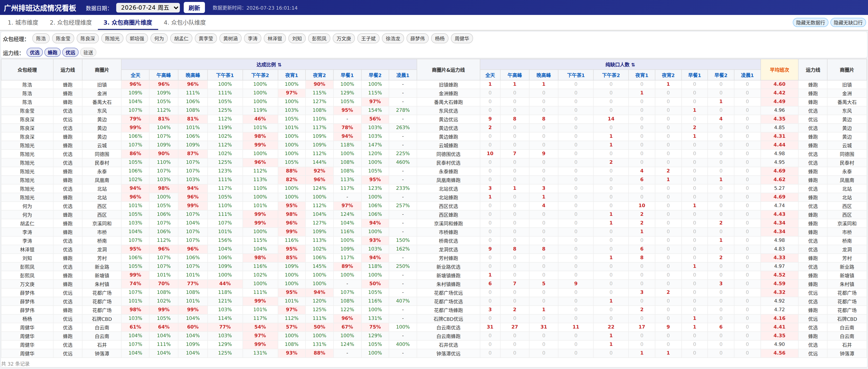868x369 pixels.
Task: Sort by 达成比例 header sort icon
Action: point(280,65)
